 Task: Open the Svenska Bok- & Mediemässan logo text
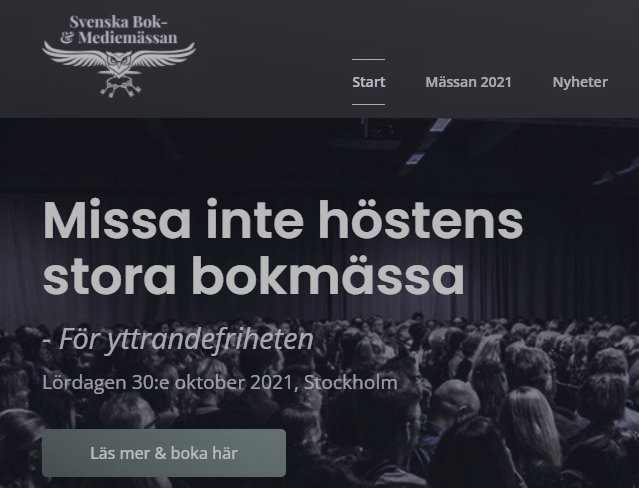coord(119,30)
